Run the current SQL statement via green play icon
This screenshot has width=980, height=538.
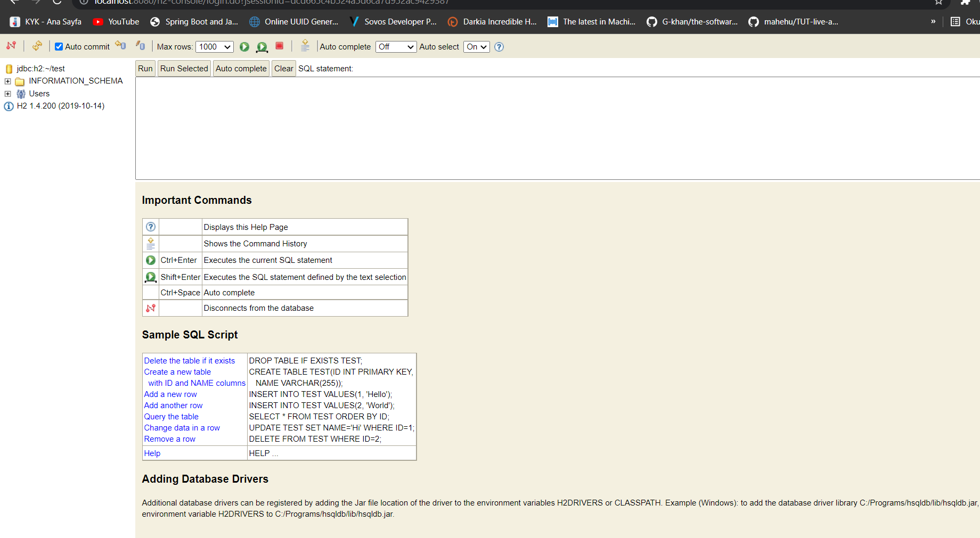tap(244, 47)
